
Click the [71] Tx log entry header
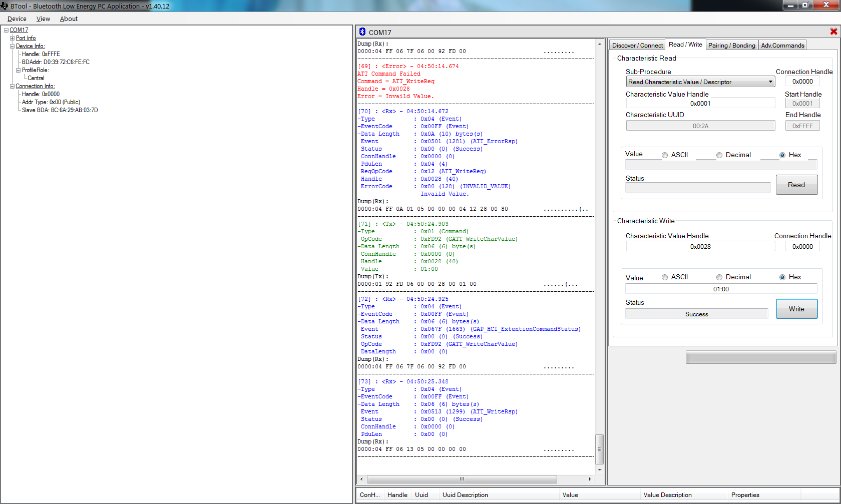click(x=403, y=224)
